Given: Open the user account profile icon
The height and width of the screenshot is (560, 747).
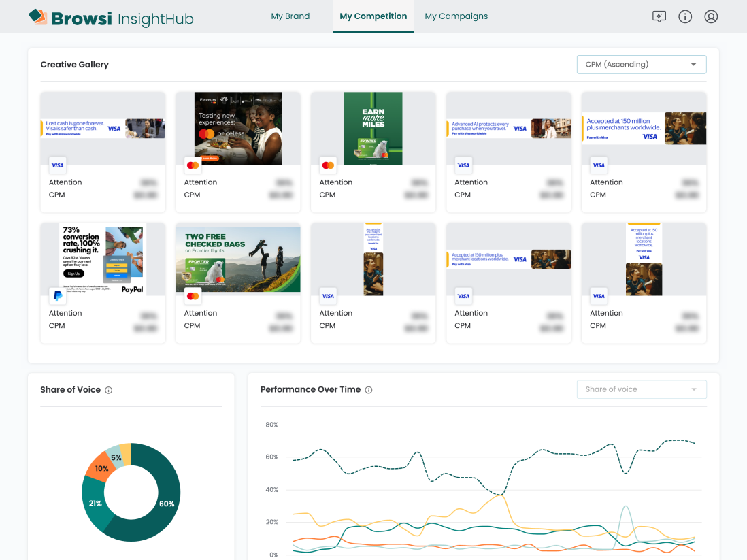Looking at the screenshot, I should (x=711, y=17).
